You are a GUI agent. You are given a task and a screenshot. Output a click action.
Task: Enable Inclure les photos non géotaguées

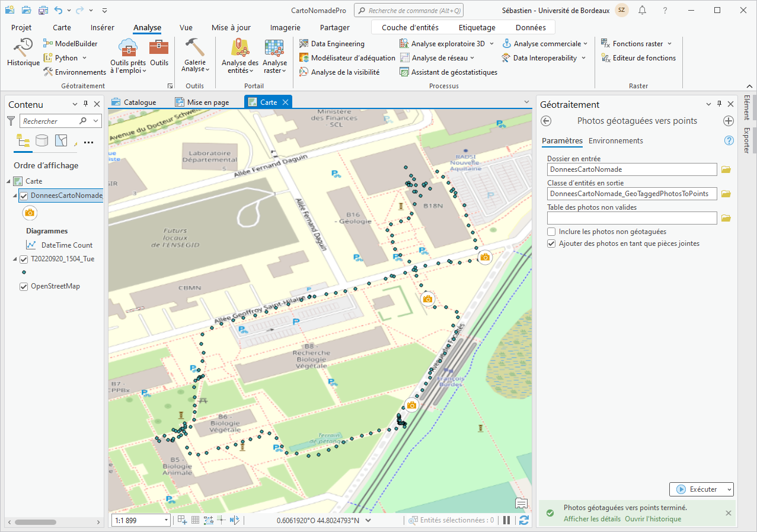point(552,232)
